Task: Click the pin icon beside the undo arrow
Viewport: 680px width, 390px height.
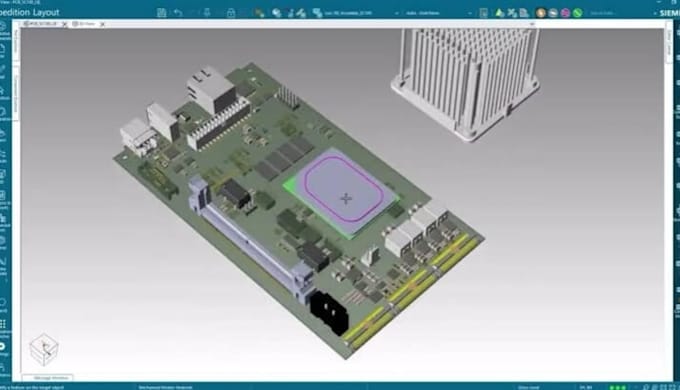Action: click(x=207, y=13)
